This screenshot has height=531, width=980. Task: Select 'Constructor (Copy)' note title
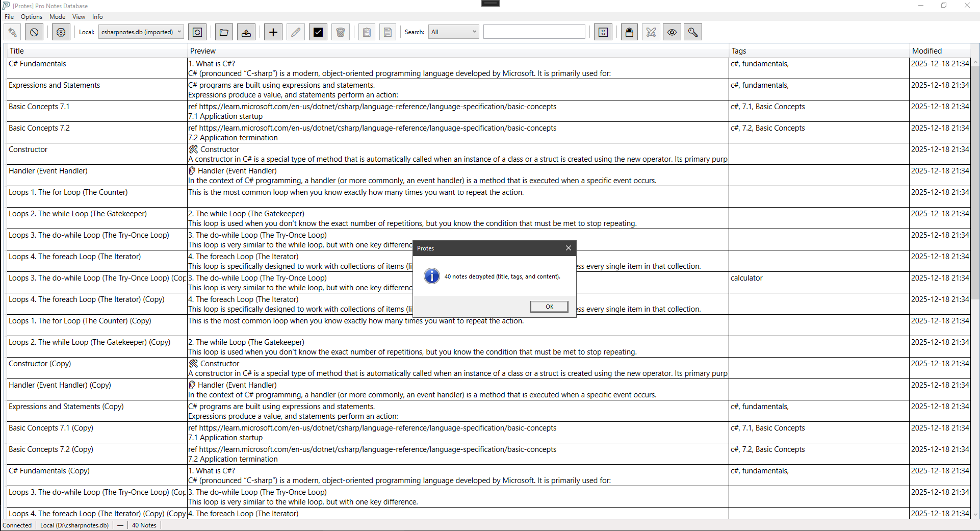point(40,364)
